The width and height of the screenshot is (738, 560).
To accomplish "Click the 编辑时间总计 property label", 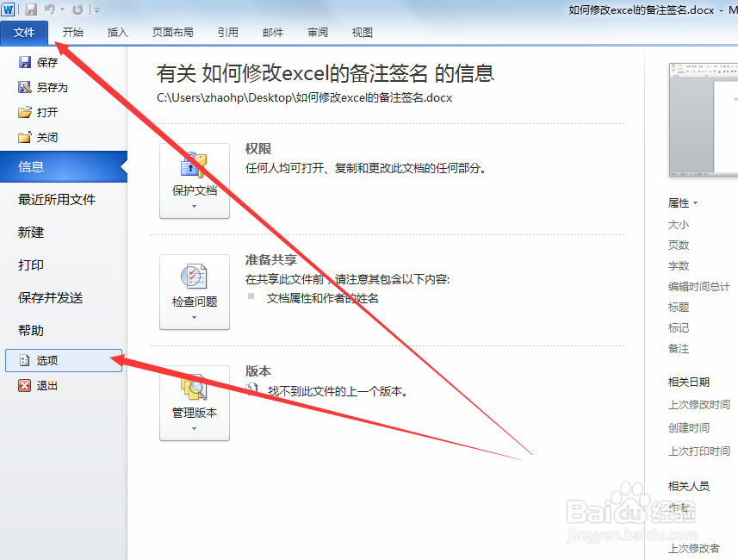I will pos(699,286).
